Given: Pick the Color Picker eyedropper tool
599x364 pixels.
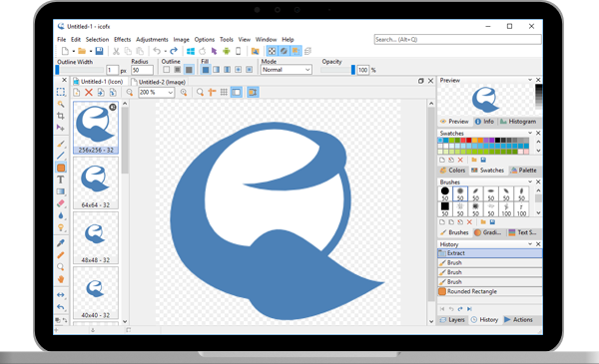Looking at the screenshot, I should coord(60,243).
